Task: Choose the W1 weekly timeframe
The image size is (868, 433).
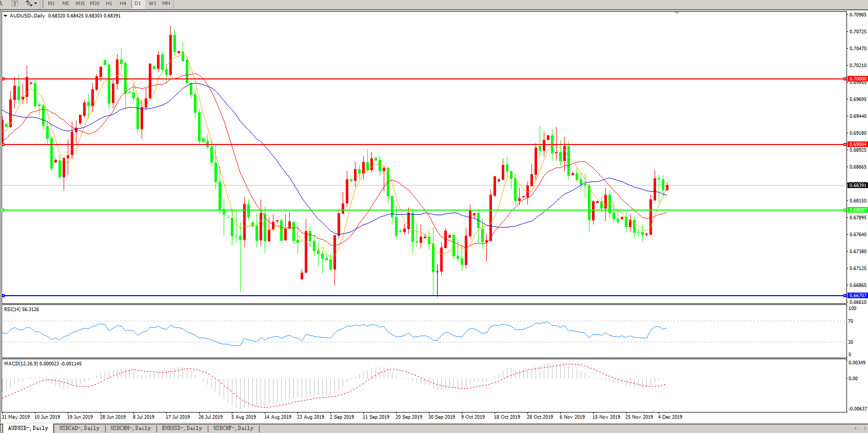Action: pyautogui.click(x=152, y=4)
